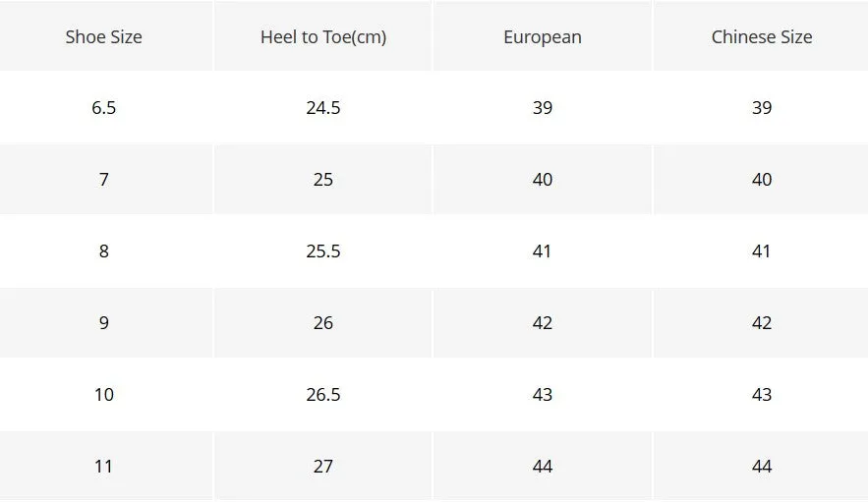This screenshot has width=868, height=502.
Task: Select shoe size 7 cell
Action: (x=104, y=180)
